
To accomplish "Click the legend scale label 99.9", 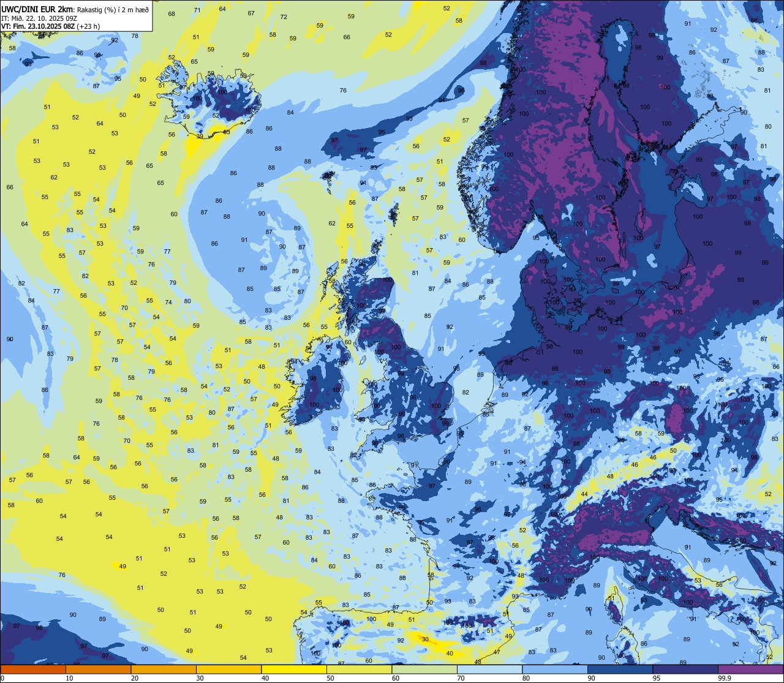I will (x=725, y=678).
